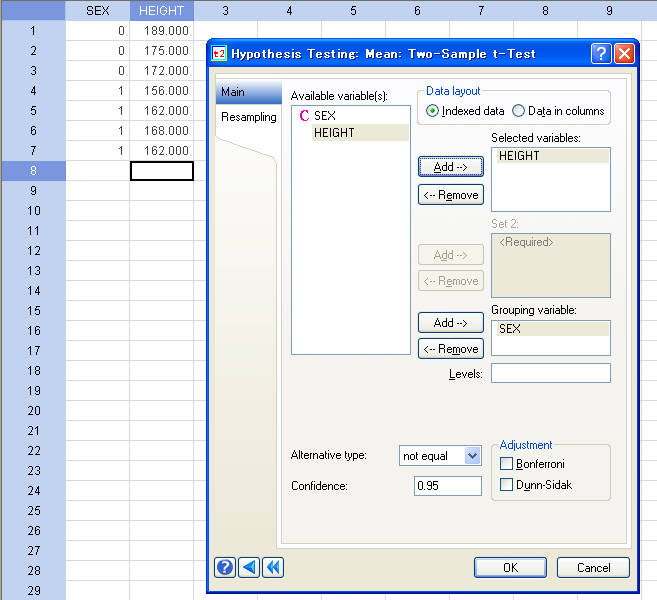The image size is (657, 600).
Task: Click the single left arrow back icon
Action: 249,568
